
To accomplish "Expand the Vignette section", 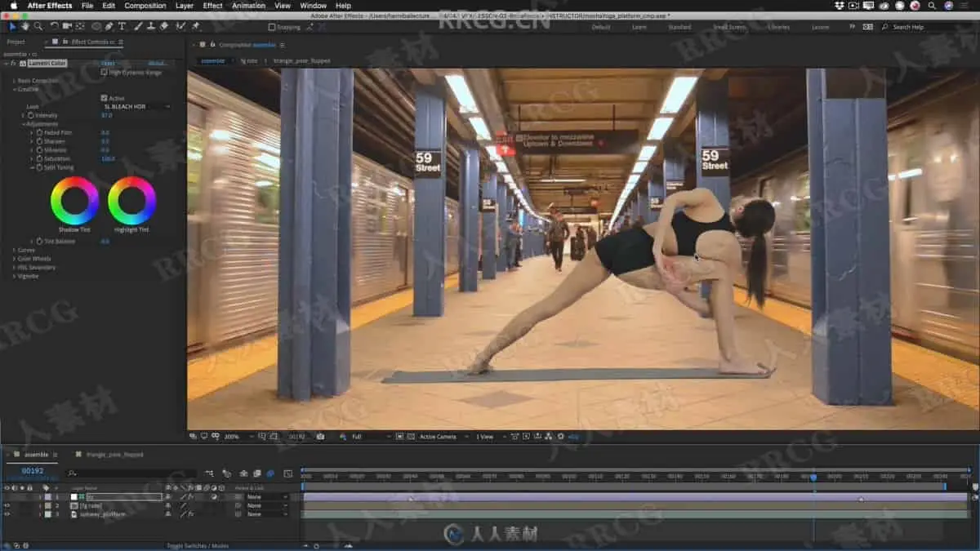I will (13, 276).
